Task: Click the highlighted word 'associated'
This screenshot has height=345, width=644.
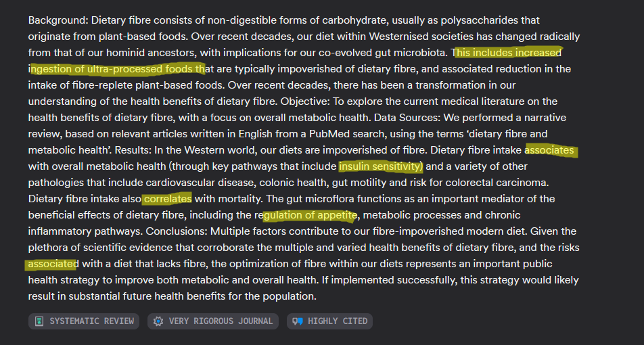Action: click(53, 264)
